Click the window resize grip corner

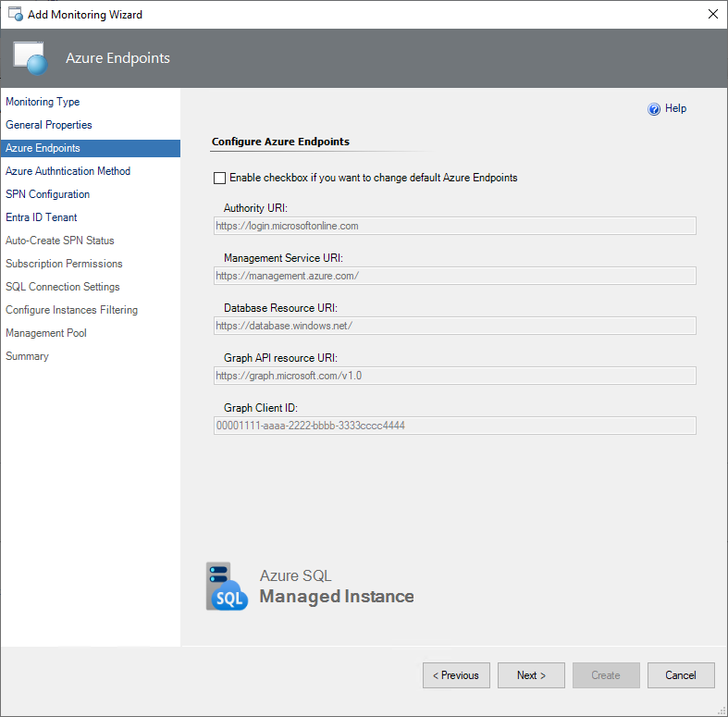722,711
